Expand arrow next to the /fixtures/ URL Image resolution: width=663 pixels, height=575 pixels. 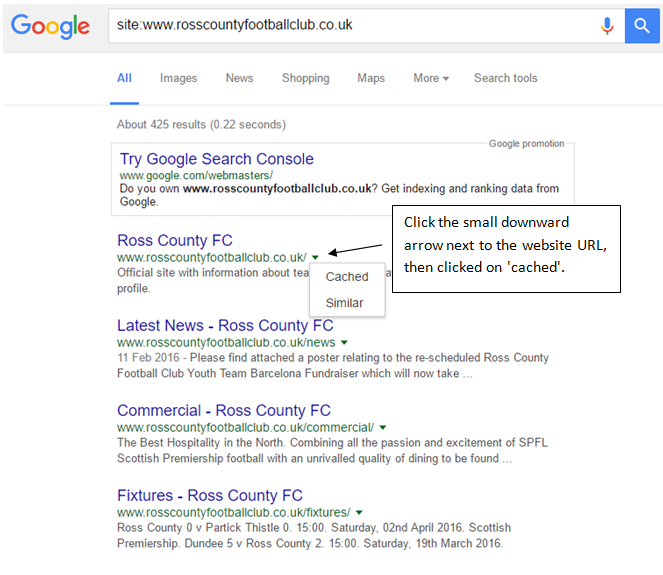click(x=359, y=512)
